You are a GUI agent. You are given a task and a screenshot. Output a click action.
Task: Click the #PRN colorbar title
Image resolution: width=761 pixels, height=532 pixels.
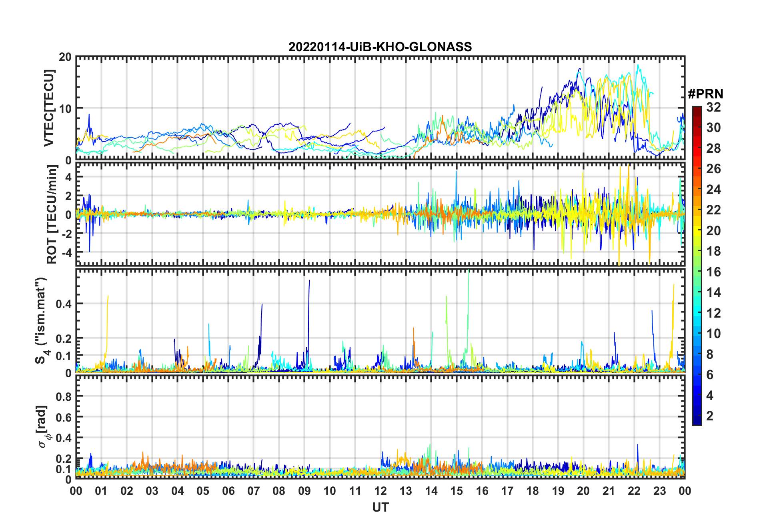click(x=705, y=94)
